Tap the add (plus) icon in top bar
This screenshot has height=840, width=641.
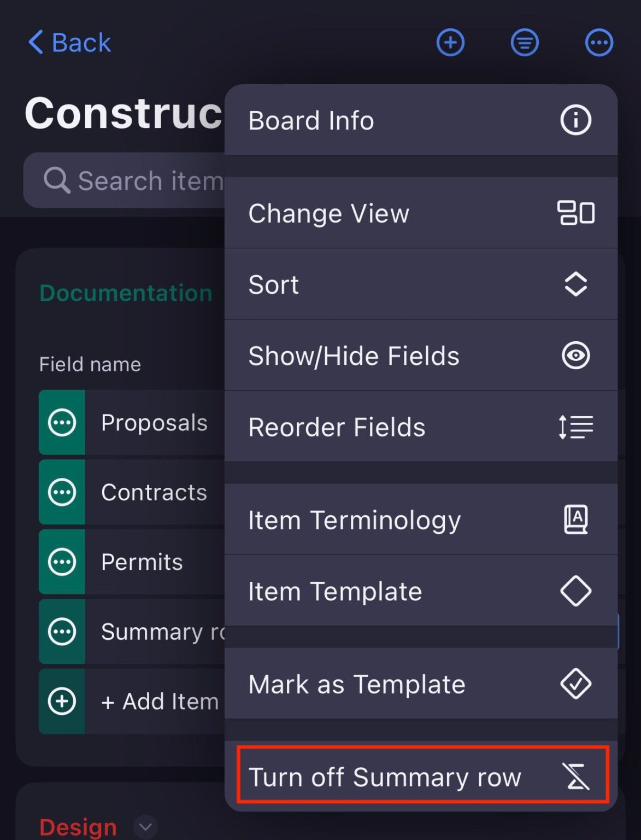450,43
